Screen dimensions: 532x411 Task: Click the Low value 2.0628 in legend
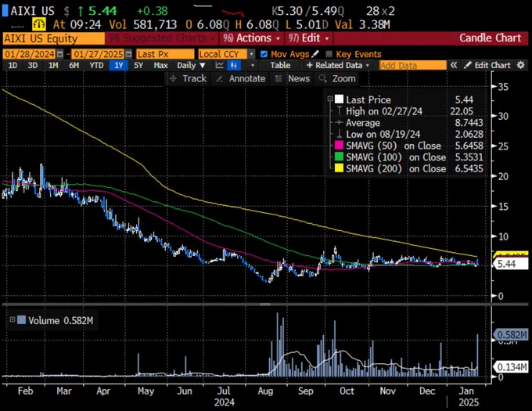pyautogui.click(x=469, y=134)
